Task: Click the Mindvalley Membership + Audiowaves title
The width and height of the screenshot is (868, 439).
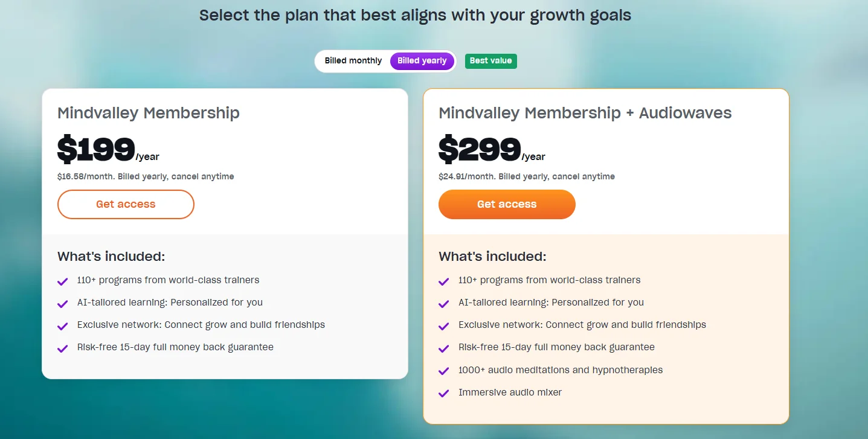Action: (585, 113)
